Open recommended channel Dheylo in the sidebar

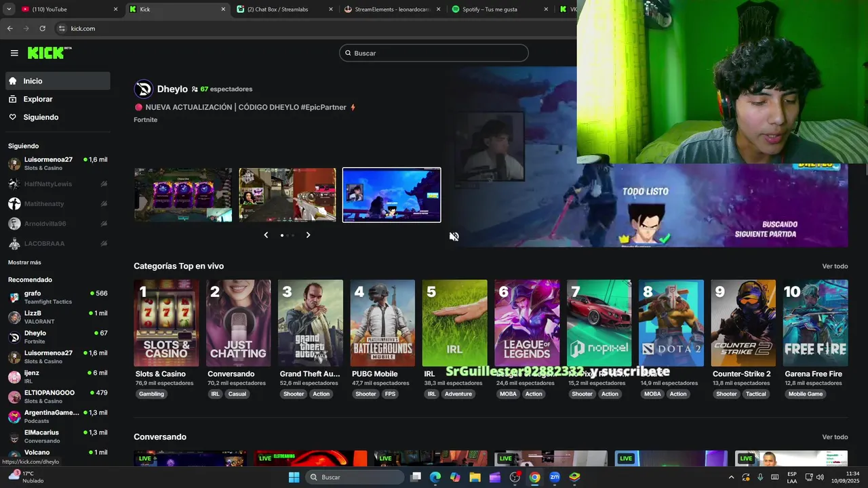click(x=58, y=337)
